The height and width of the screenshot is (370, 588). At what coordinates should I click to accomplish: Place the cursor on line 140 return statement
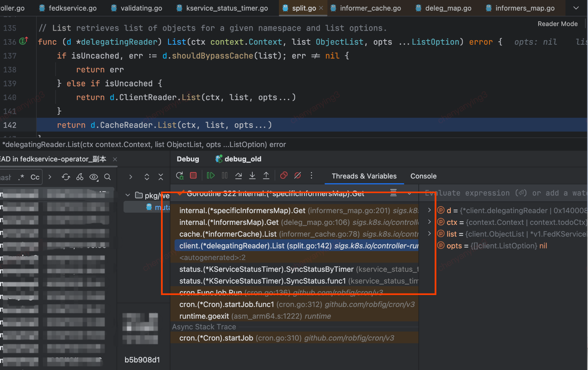(186, 97)
